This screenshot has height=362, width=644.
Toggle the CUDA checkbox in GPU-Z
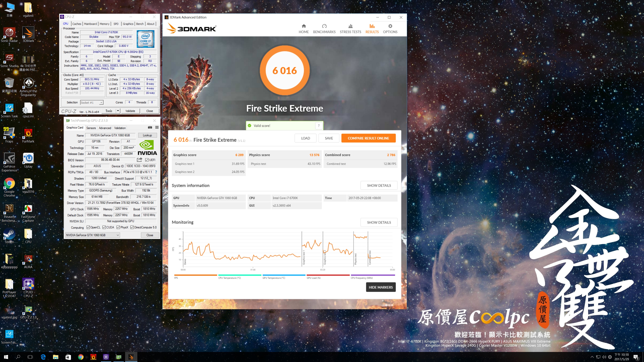(x=104, y=227)
